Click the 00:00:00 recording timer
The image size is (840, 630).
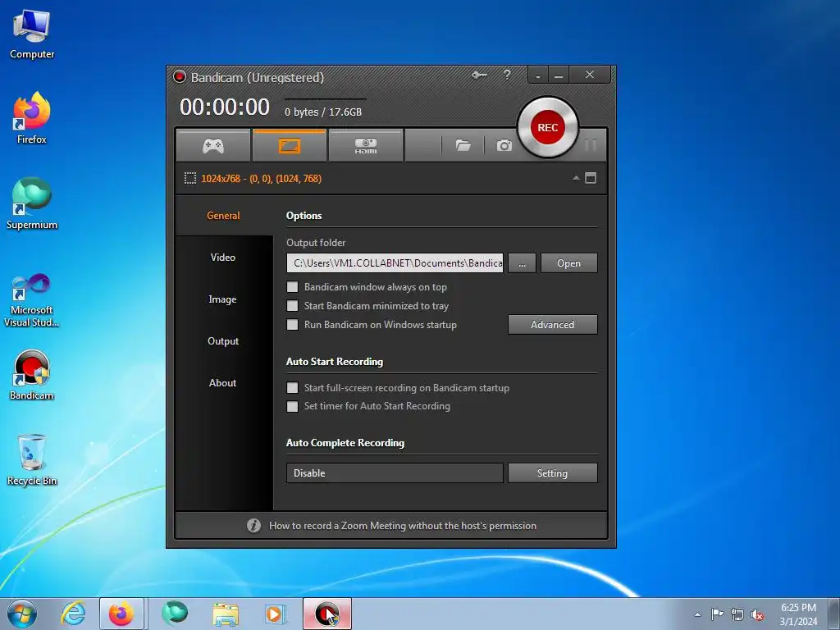pyautogui.click(x=225, y=107)
